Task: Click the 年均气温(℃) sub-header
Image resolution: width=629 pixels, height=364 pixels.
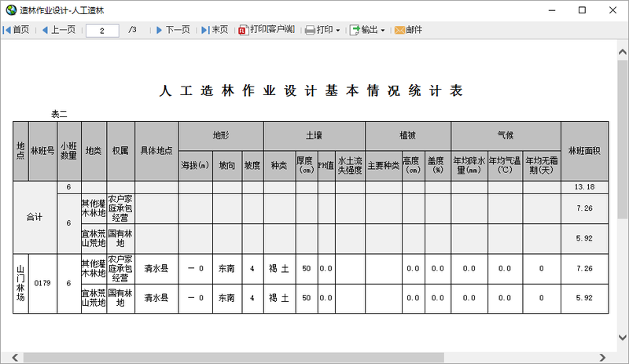Action: pos(505,166)
